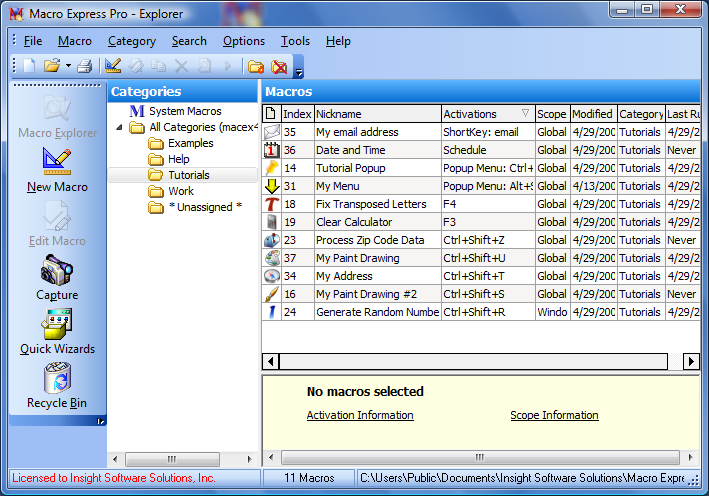
Task: Click the Schedule activation cell
Action: (x=488, y=150)
